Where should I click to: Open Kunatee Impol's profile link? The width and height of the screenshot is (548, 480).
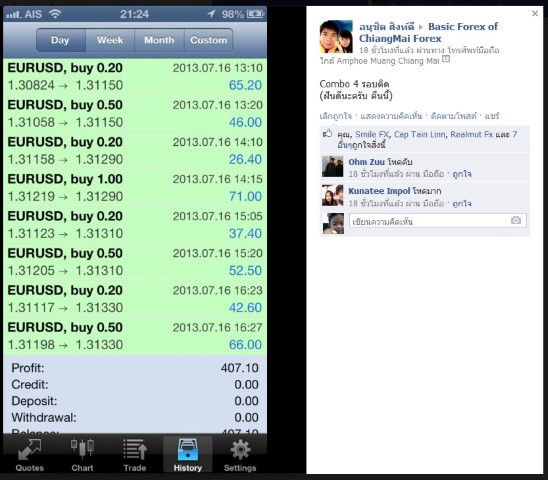[x=379, y=191]
